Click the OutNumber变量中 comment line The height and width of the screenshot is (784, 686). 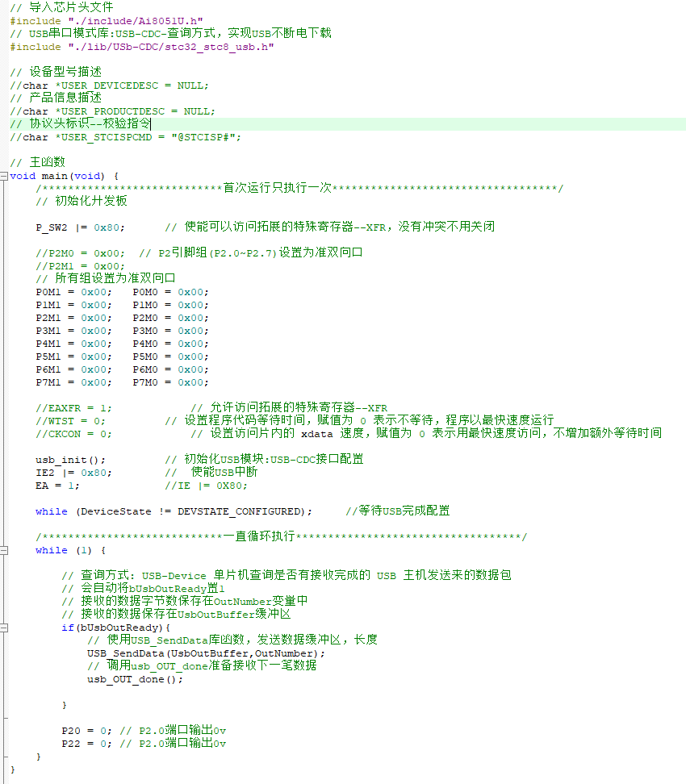pyautogui.click(x=185, y=602)
